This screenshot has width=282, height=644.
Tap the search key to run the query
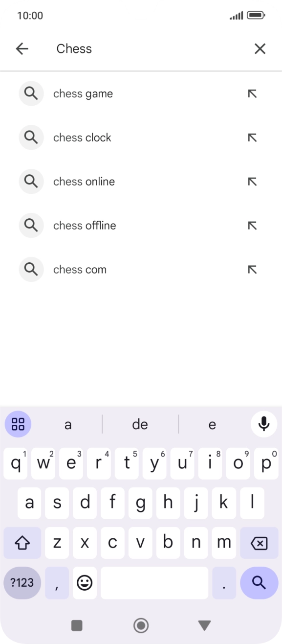(259, 582)
